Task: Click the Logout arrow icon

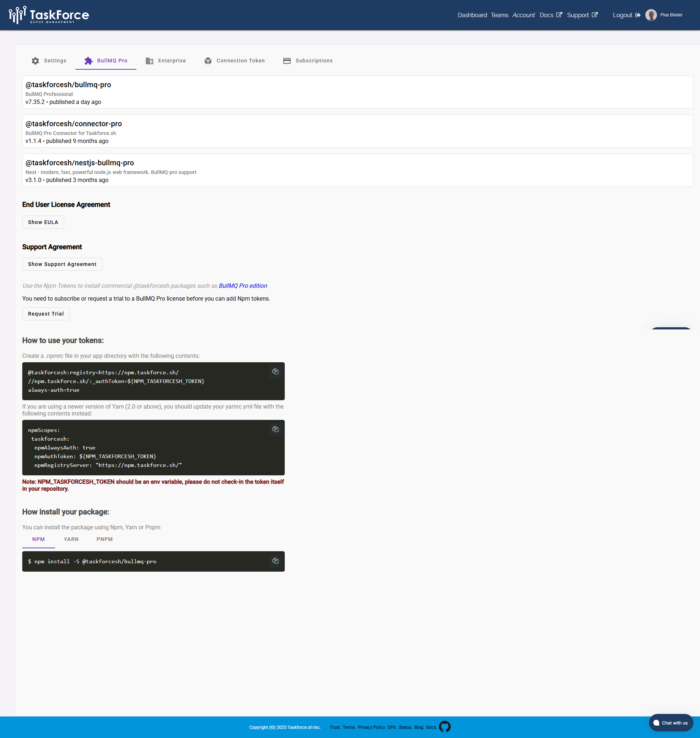Action: [638, 15]
